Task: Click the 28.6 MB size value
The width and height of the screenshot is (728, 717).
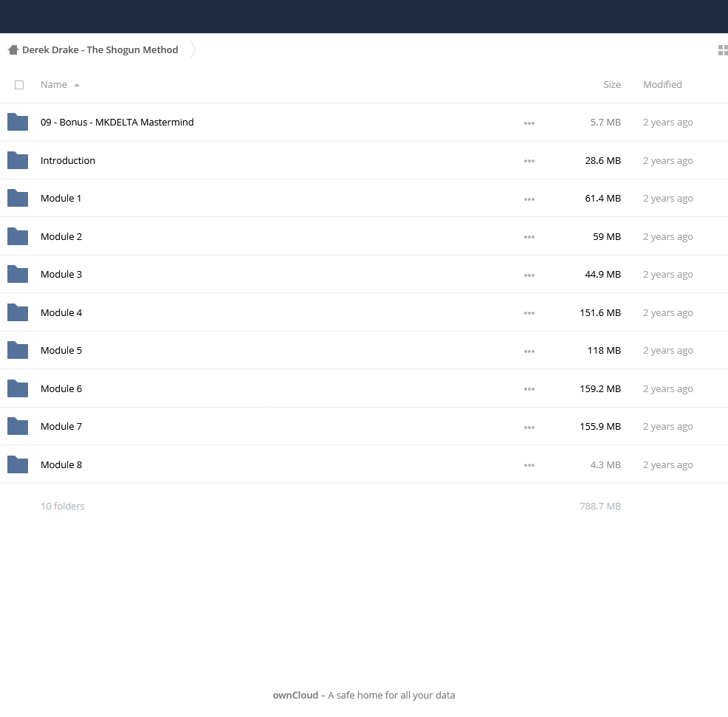Action: tap(602, 160)
